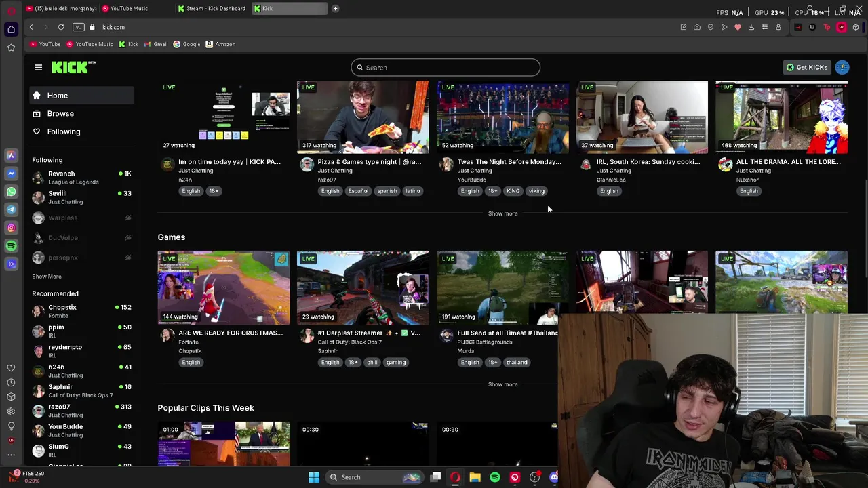Viewport: 868px width, 488px height.
Task: Open the Gmail bookmark
Action: (x=155, y=44)
